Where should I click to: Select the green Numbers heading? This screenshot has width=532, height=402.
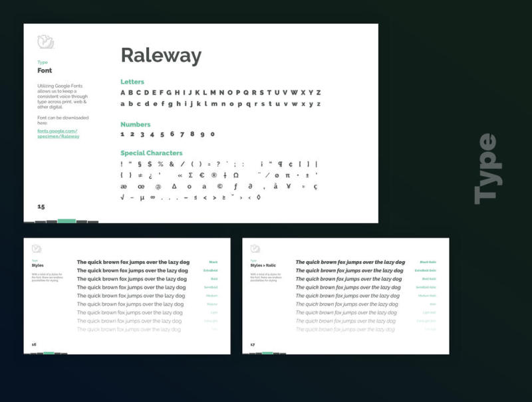[x=135, y=124]
